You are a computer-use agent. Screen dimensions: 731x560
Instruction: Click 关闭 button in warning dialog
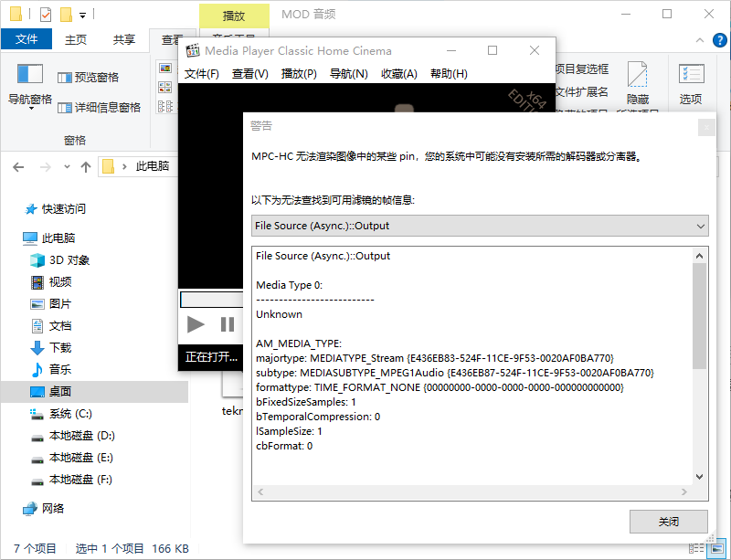click(669, 522)
